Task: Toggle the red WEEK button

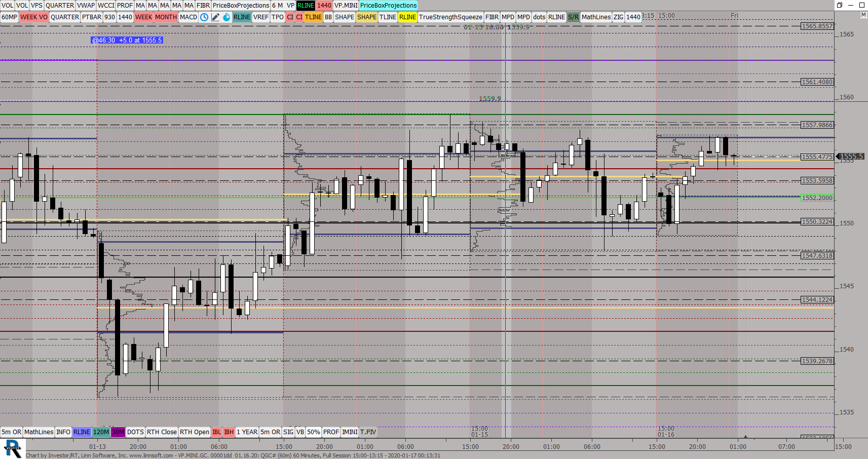Action: [x=144, y=17]
